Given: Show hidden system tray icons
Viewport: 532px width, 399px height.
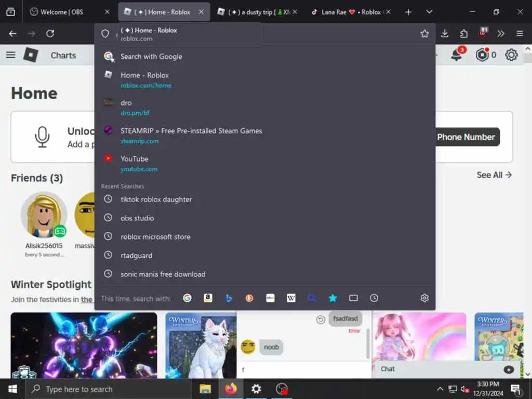Looking at the screenshot, I should tap(440, 389).
